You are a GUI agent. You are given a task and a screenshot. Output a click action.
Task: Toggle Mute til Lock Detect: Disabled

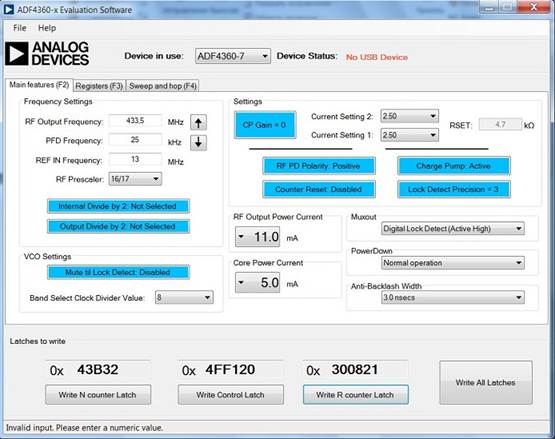(118, 272)
